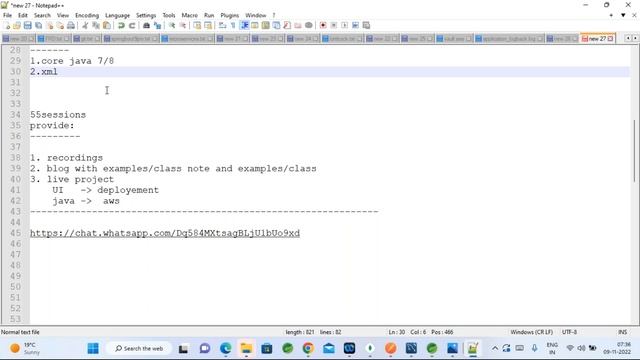Image resolution: width=640 pixels, height=360 pixels.
Task: Place cursor on line '1.core java 7/8'
Action: point(72,61)
